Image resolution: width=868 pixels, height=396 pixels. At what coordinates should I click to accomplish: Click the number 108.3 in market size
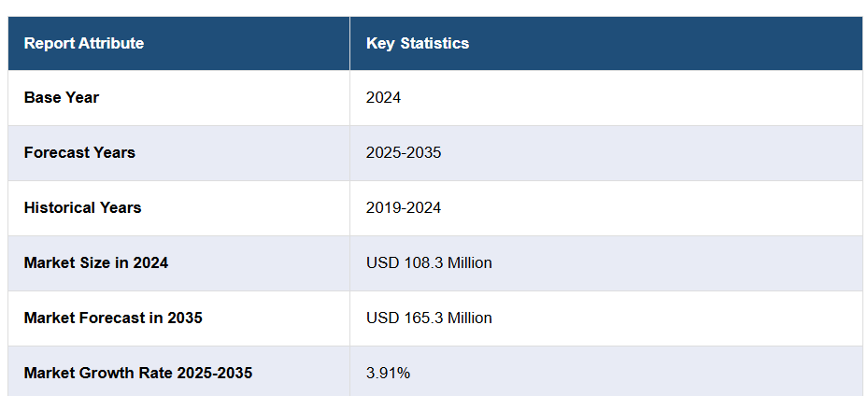click(420, 262)
